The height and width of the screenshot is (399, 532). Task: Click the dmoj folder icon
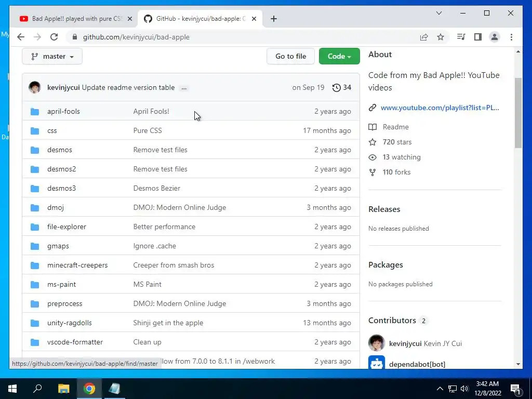click(x=35, y=208)
